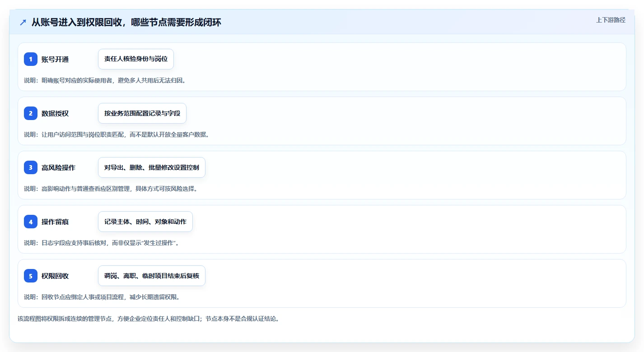Select the 操作留痕 step title
Image resolution: width=644 pixels, height=352 pixels.
point(55,222)
